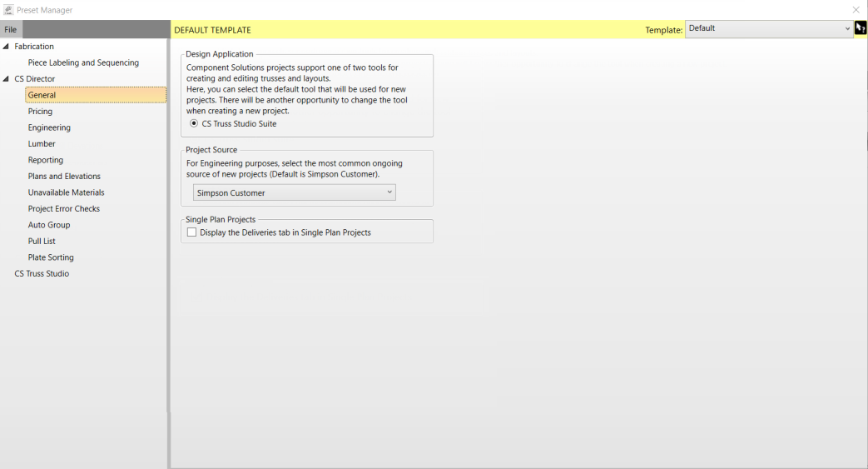Select General under CS Director
The width and height of the screenshot is (868, 469).
coord(95,95)
